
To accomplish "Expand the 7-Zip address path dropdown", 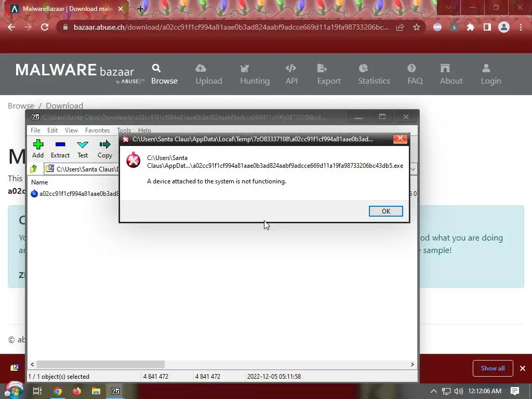I will coord(413,169).
